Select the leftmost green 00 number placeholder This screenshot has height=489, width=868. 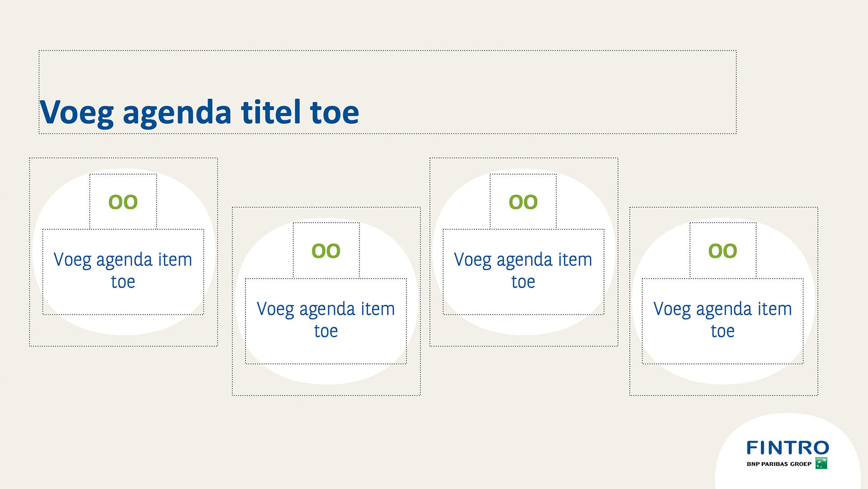coord(123,202)
